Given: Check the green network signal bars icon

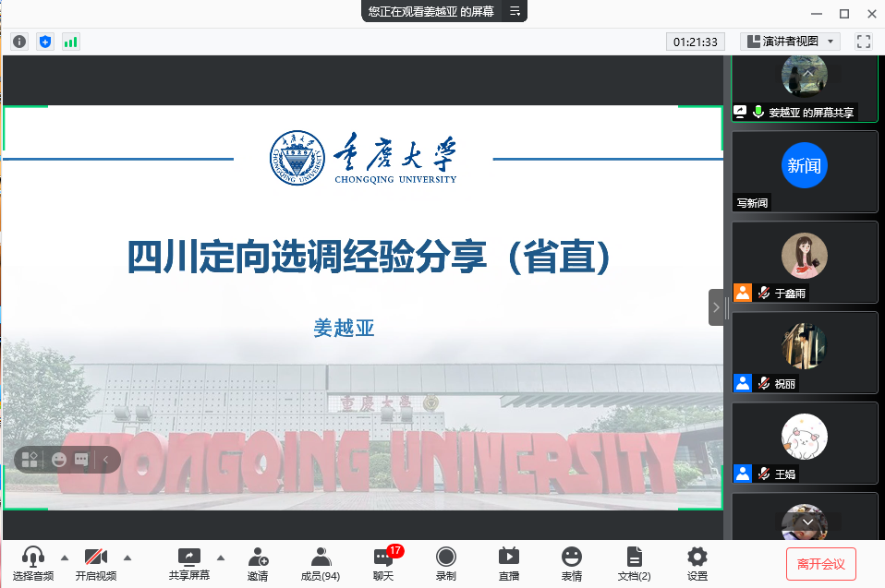Looking at the screenshot, I should coord(70,42).
